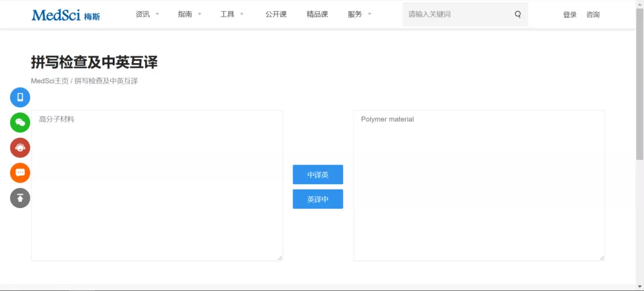The image size is (644, 291).
Task: Click the MedSci主页 breadcrumb link
Action: click(x=49, y=81)
